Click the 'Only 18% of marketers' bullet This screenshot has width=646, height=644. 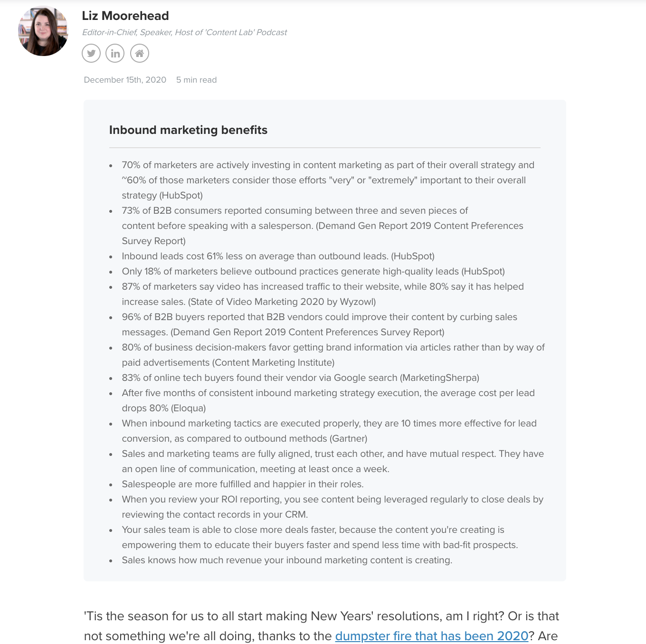[313, 271]
